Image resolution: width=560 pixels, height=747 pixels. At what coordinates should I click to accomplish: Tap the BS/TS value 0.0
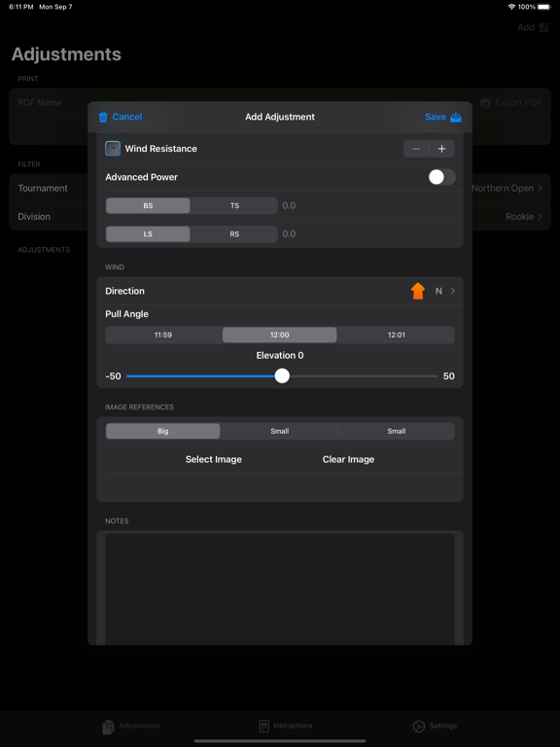(x=289, y=206)
